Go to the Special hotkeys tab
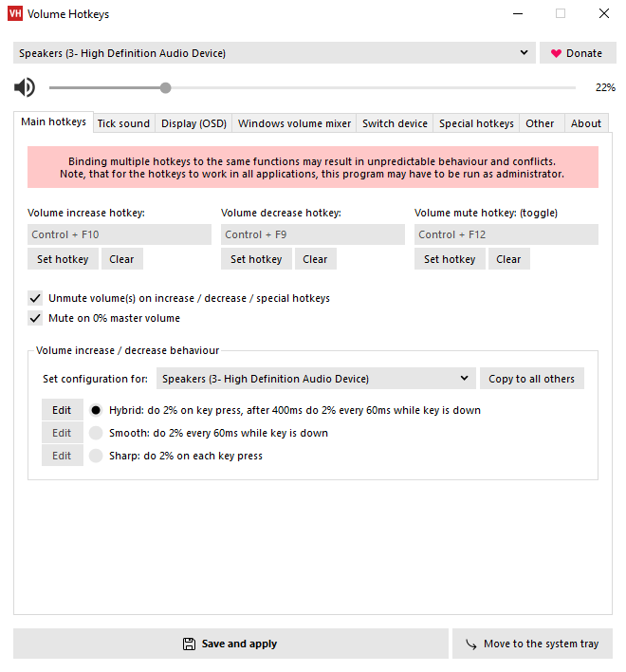 [x=476, y=123]
